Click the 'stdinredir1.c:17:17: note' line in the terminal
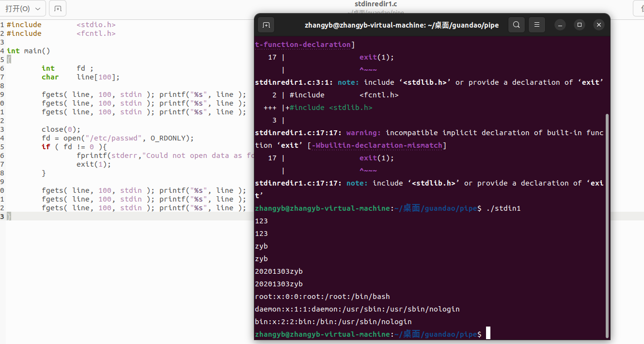Screen dimensions: 644x344 (429, 183)
